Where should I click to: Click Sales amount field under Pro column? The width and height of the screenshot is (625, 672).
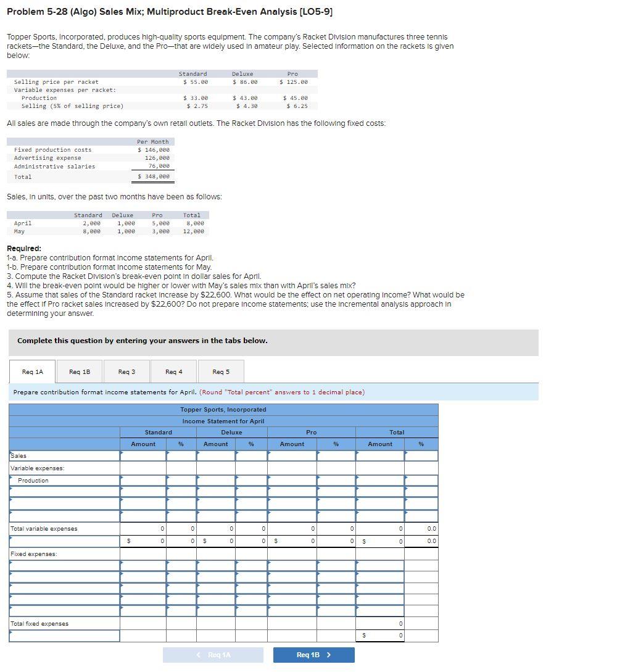(x=291, y=455)
